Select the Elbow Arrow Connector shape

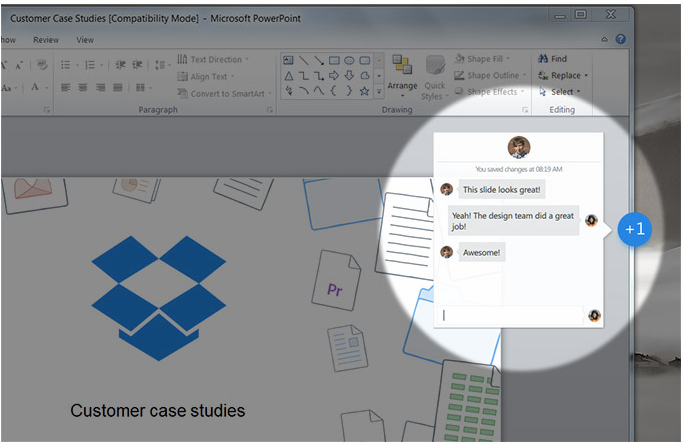tap(319, 76)
